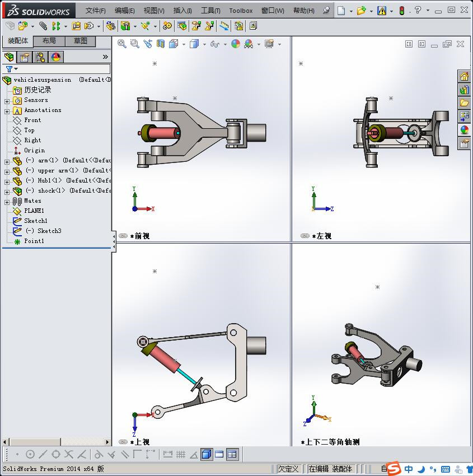Click the Explode Line Sketch icon
The height and width of the screenshot is (476, 473).
[209, 26]
